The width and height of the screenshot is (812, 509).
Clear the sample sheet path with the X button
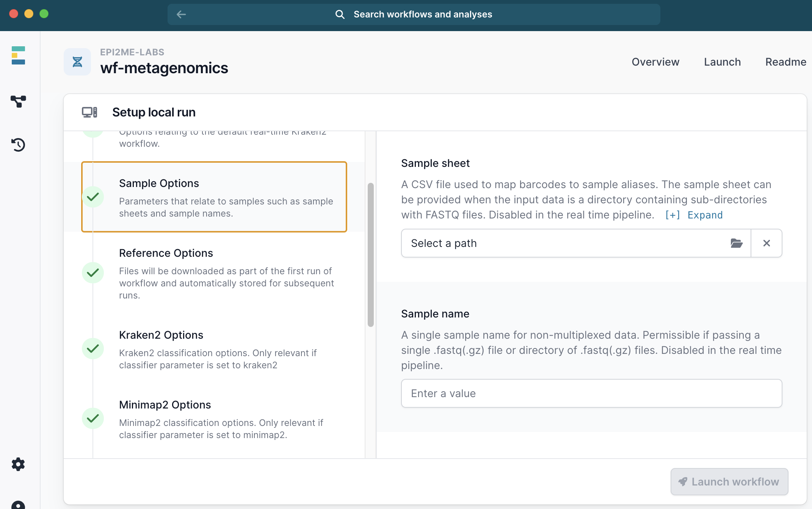[767, 243]
